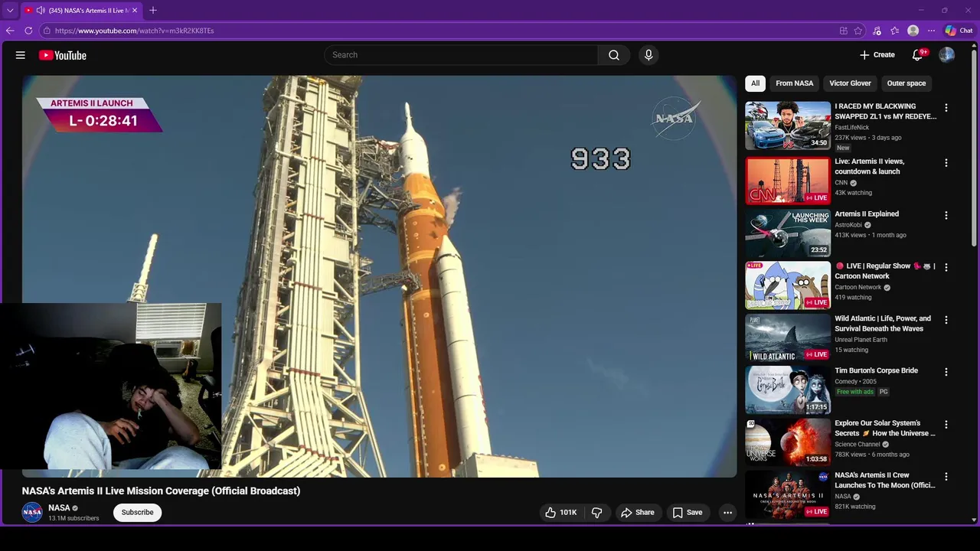Viewport: 980px width, 551px height.
Task: Open options for Wild Atlantic video
Action: [946, 320]
